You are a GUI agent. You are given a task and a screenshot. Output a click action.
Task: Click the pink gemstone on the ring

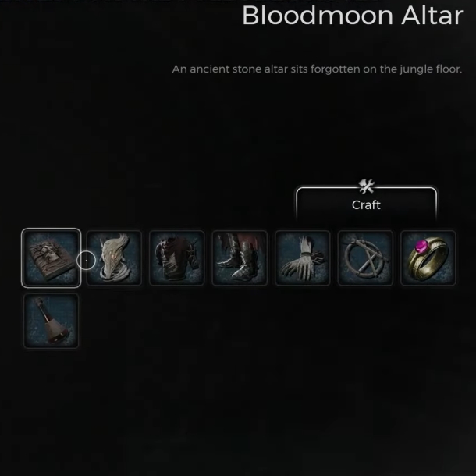421,245
